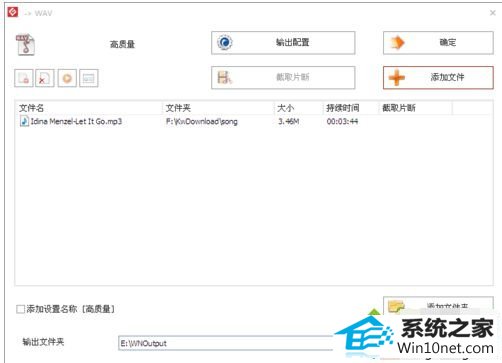The height and width of the screenshot is (363, 502).
Task: Open 输出配置 output settings
Action: pos(283,43)
